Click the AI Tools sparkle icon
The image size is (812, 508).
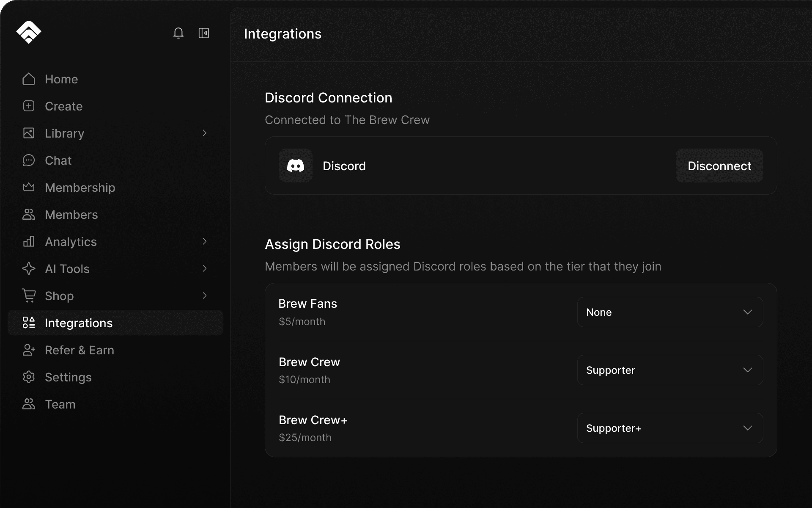29,269
